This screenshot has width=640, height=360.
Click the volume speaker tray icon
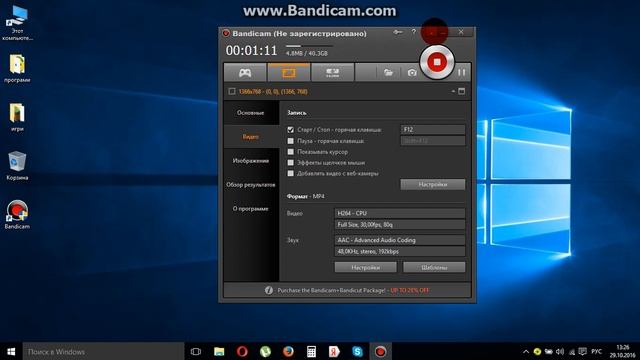click(x=560, y=351)
